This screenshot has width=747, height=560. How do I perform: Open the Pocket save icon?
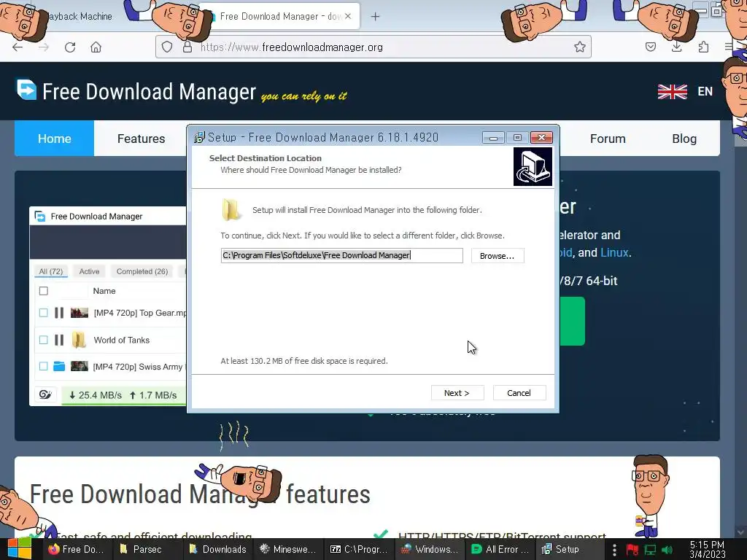click(x=650, y=47)
